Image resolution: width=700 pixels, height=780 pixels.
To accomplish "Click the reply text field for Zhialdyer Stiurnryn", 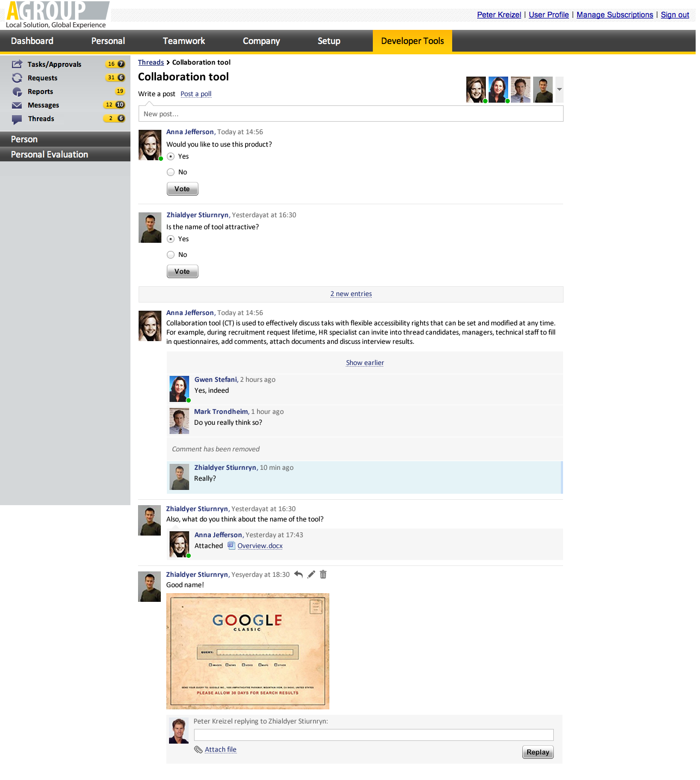I will pyautogui.click(x=374, y=735).
